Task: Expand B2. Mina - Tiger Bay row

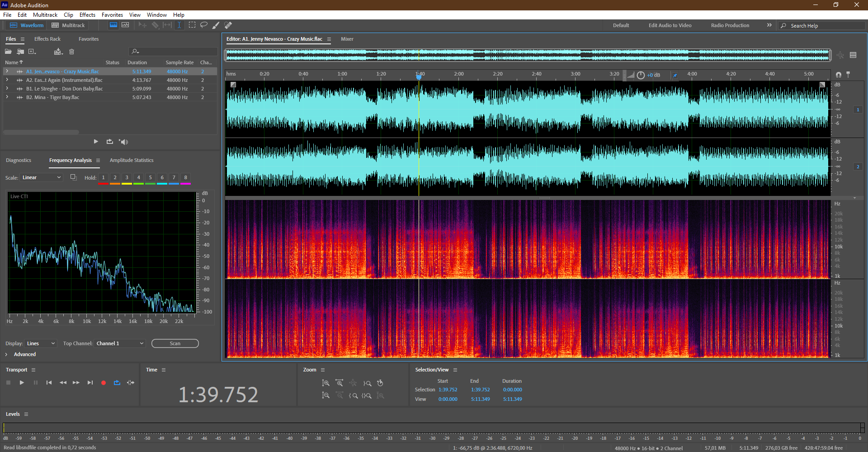Action: point(7,97)
